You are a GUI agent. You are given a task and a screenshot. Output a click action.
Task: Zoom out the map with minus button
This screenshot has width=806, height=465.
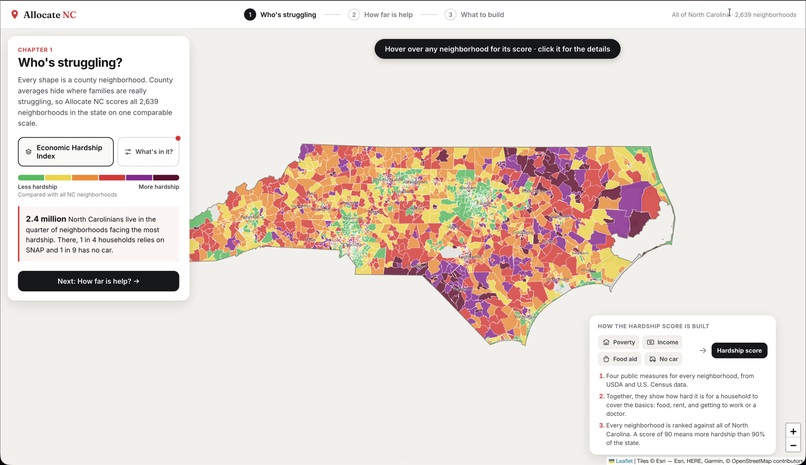click(x=793, y=445)
